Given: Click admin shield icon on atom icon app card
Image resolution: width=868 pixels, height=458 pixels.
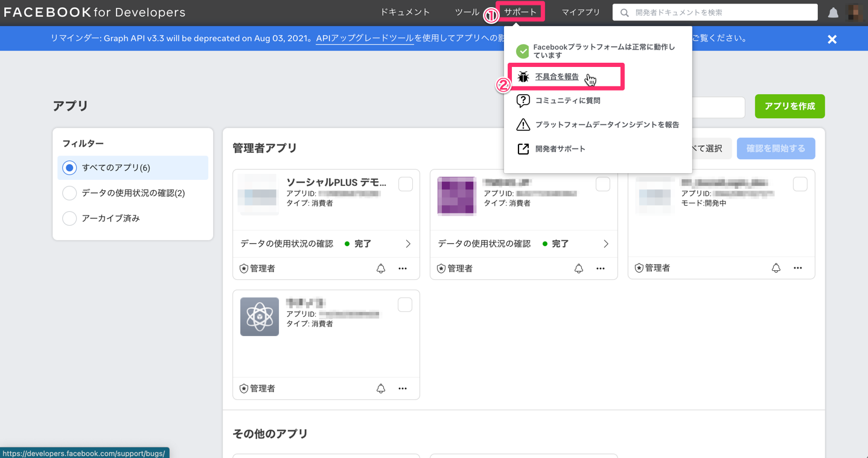Looking at the screenshot, I should (x=244, y=389).
